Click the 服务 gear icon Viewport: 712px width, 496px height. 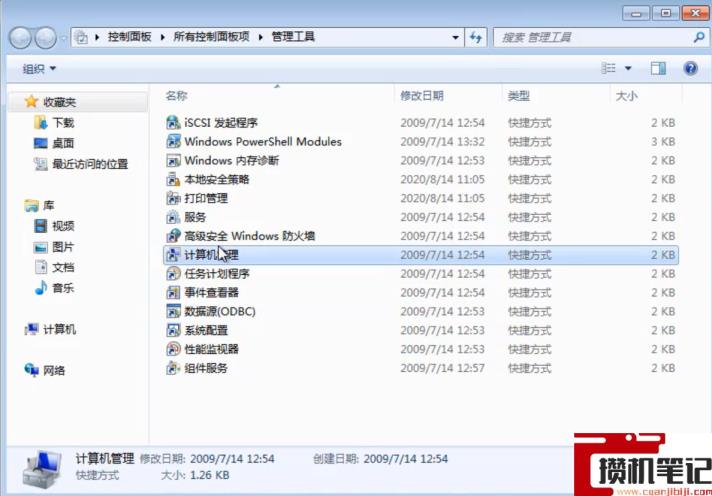pyautogui.click(x=173, y=217)
